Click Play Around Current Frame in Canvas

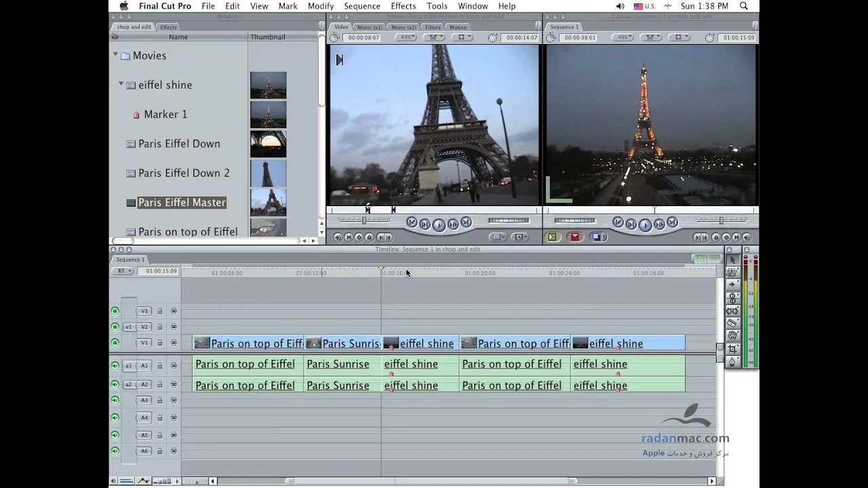pos(659,224)
